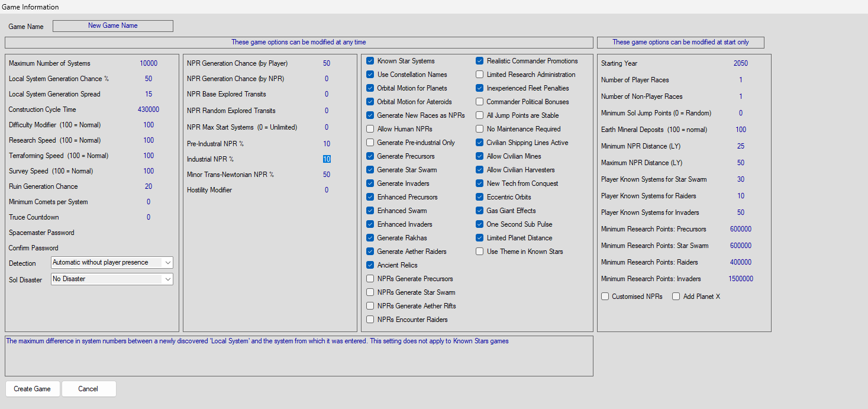Image resolution: width=868 pixels, height=409 pixels.
Task: Open the Detection dropdown list
Action: click(112, 262)
